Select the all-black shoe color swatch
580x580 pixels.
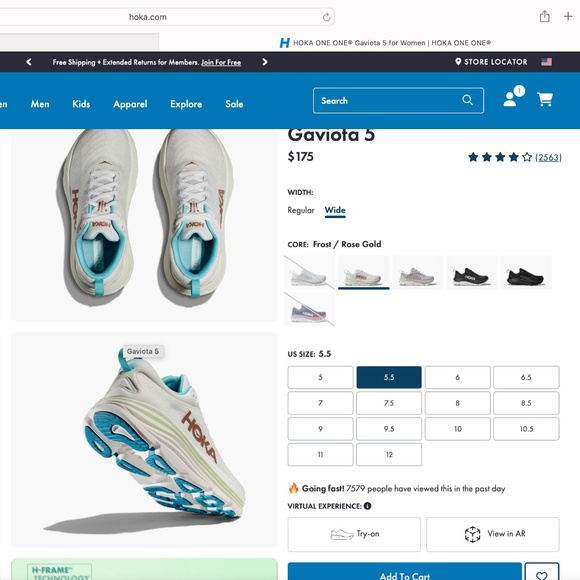[x=526, y=273]
